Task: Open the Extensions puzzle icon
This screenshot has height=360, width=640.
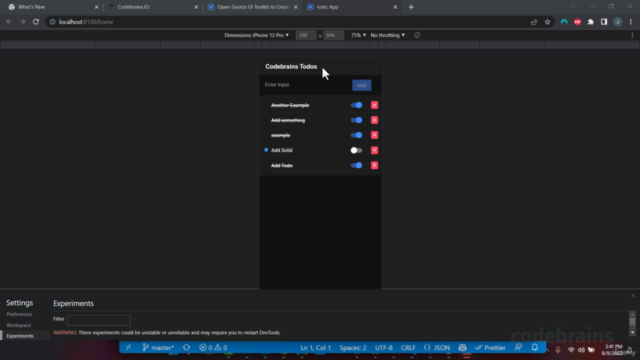Action: click(591, 22)
